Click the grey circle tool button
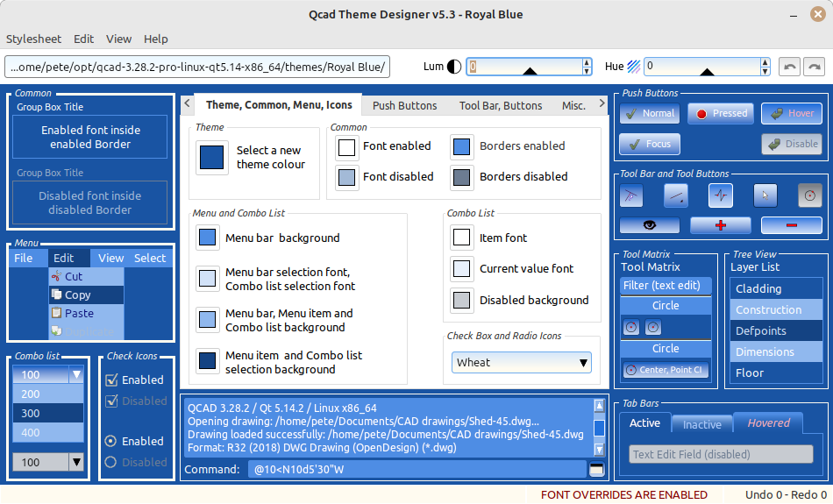Viewport: 833px width, 504px height. (x=809, y=195)
